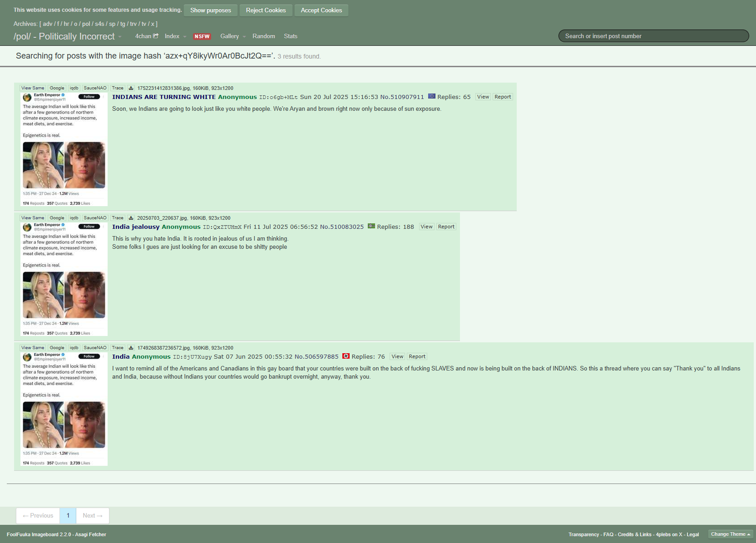Select page 1 in pagination
Viewport: 756px width, 543px height.
click(68, 515)
